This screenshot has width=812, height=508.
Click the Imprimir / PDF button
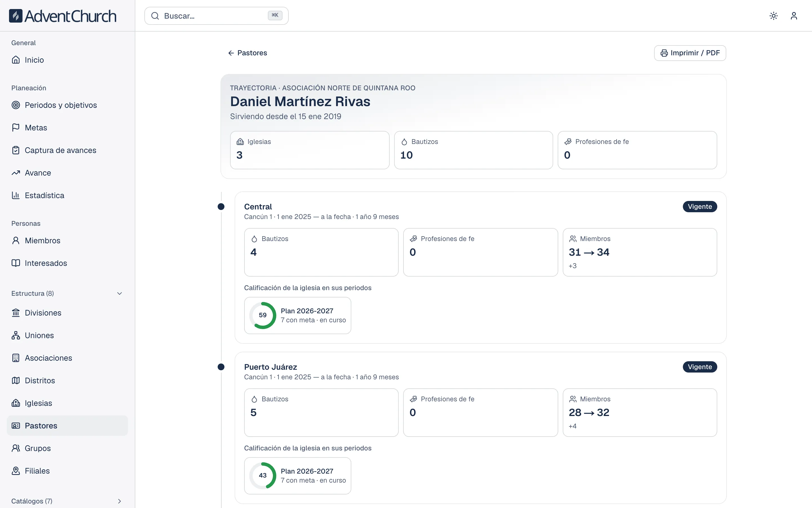pyautogui.click(x=690, y=53)
